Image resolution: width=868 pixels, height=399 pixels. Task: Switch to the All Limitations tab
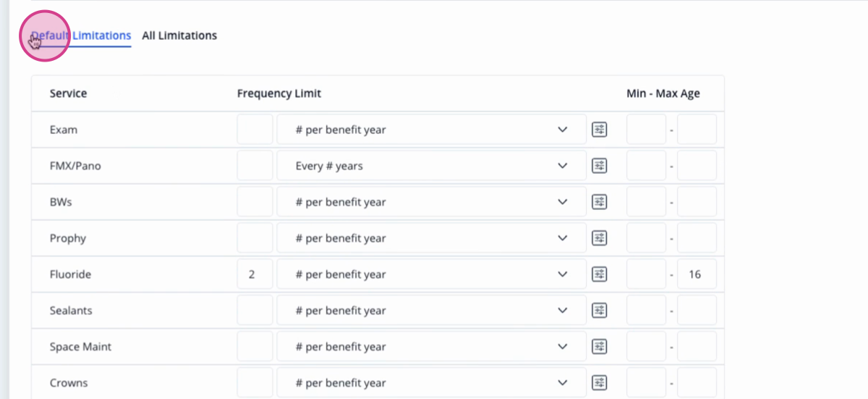tap(179, 35)
